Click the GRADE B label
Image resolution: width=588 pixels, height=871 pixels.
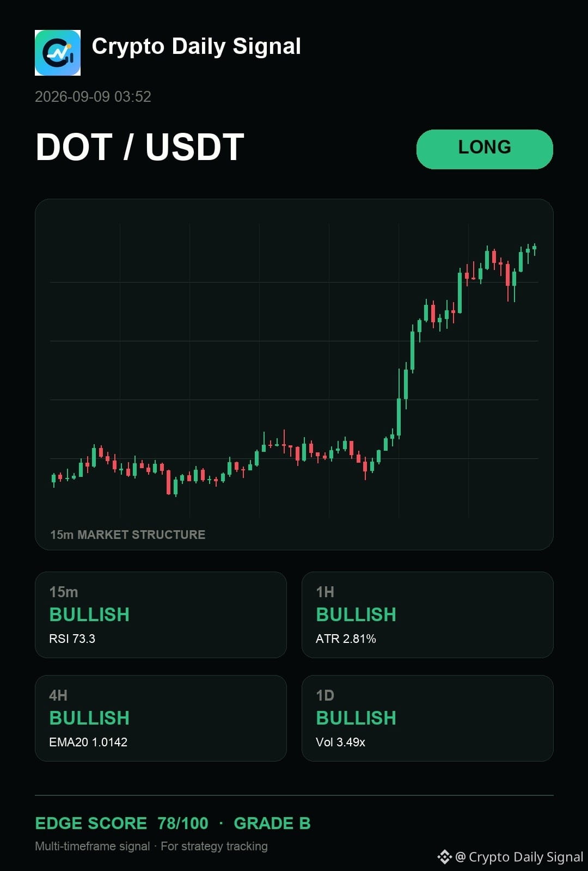point(272,823)
